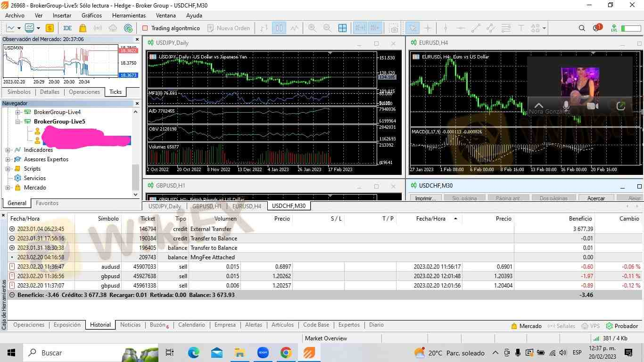Open the MetaEditor with the IDE icon
Screen dimensions: 644x362
pos(67,28)
